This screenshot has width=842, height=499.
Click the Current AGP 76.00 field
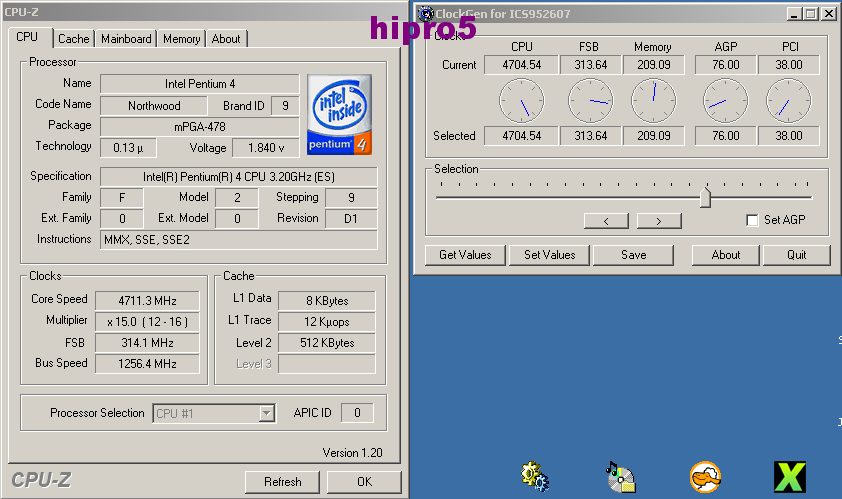(725, 65)
